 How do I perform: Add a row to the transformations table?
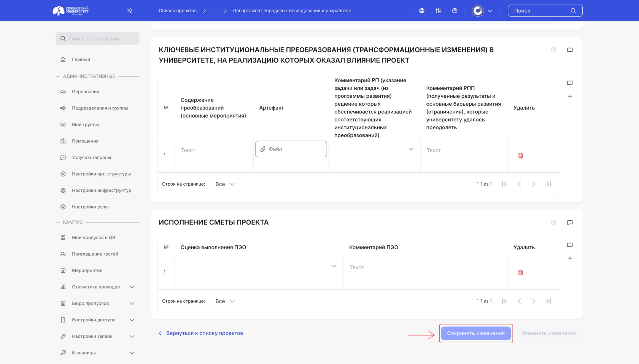(570, 96)
